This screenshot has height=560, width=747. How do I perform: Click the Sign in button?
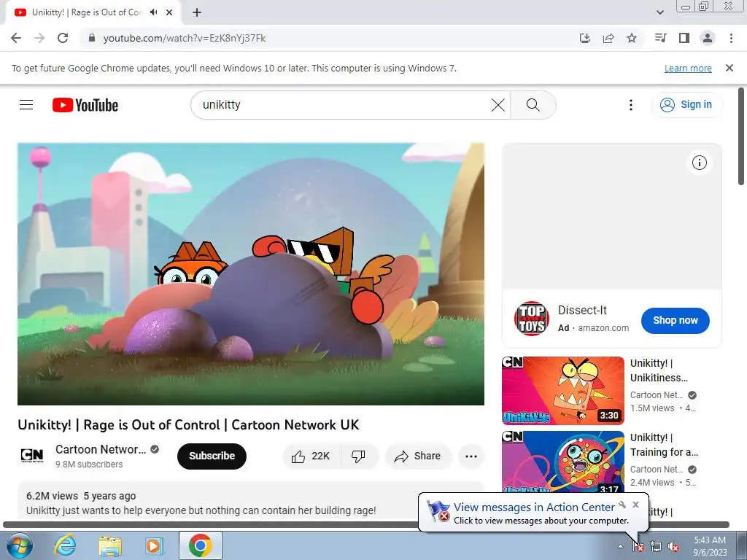pyautogui.click(x=686, y=105)
